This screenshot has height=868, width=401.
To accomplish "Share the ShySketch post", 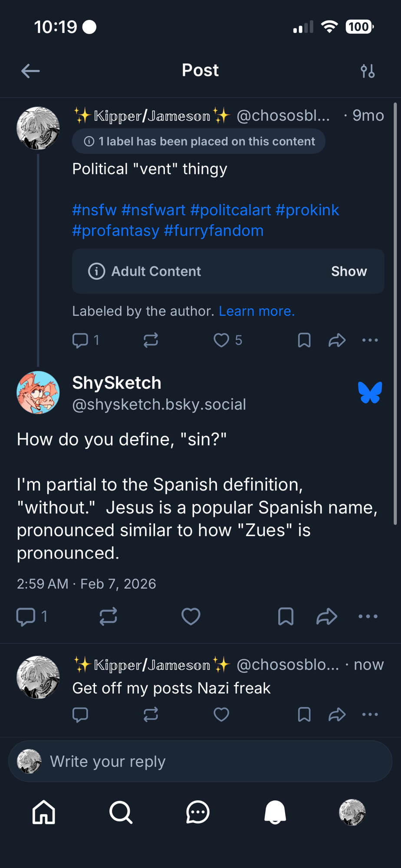I will [x=327, y=616].
